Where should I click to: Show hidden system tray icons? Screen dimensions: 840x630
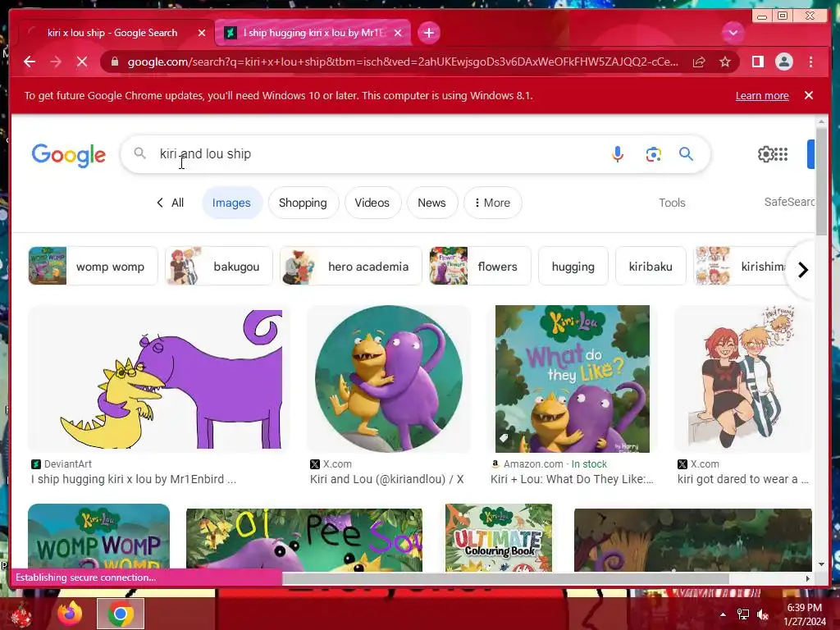tap(723, 614)
